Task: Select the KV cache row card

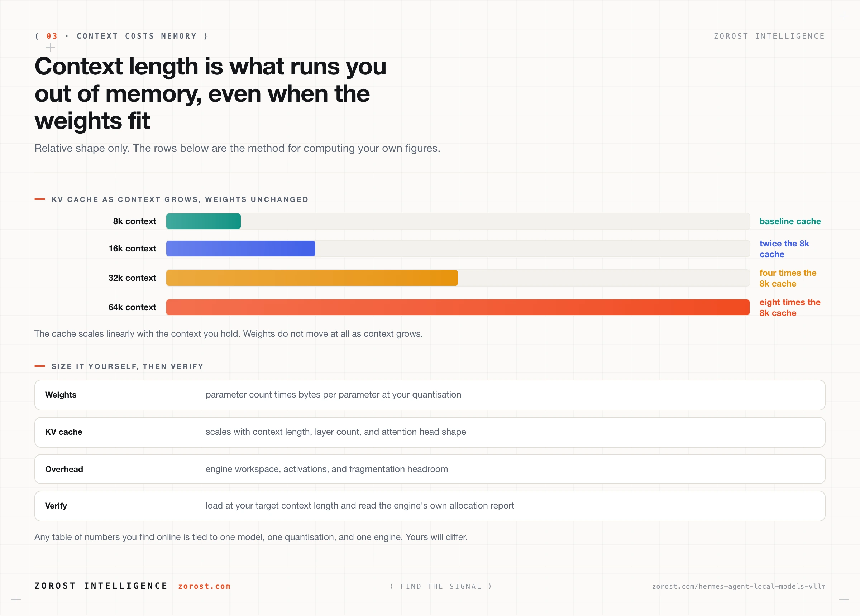Action: (x=430, y=432)
